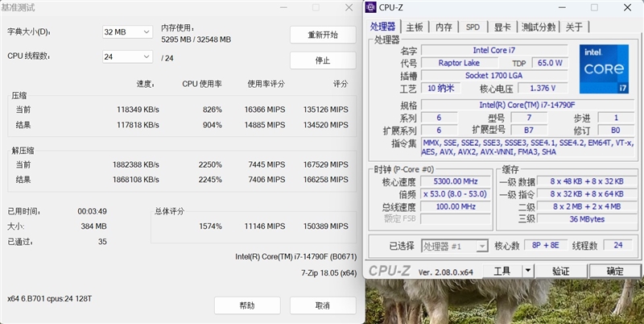
Task: Open the 关于 tab
Action: (574, 27)
